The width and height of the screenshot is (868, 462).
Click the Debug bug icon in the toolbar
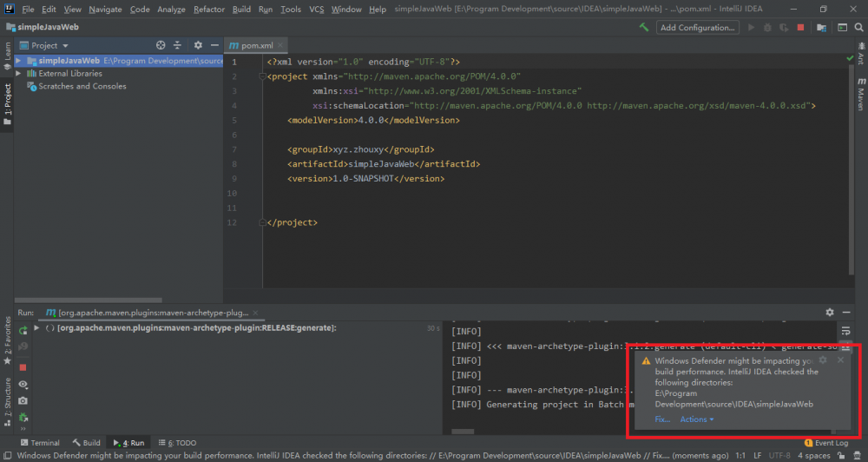coord(767,27)
